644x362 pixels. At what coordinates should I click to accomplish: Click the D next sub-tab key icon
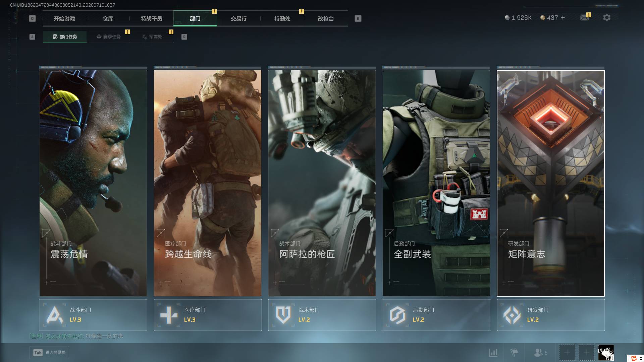184,37
